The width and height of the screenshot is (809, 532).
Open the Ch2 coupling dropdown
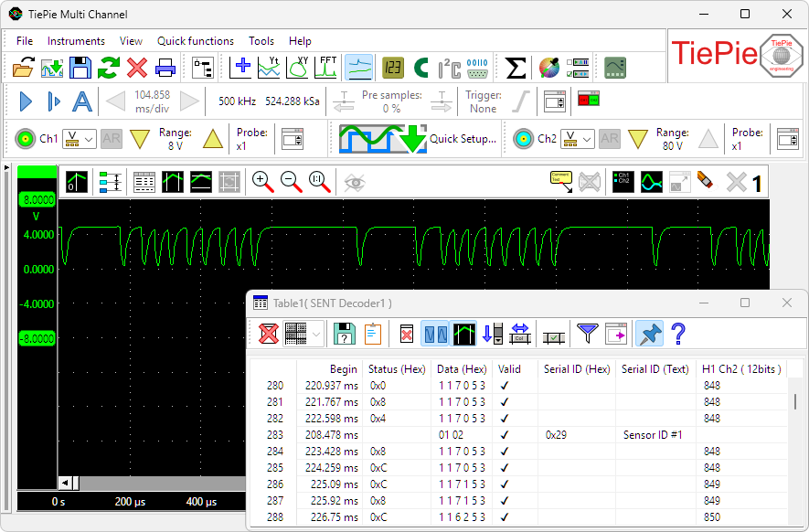(x=578, y=139)
